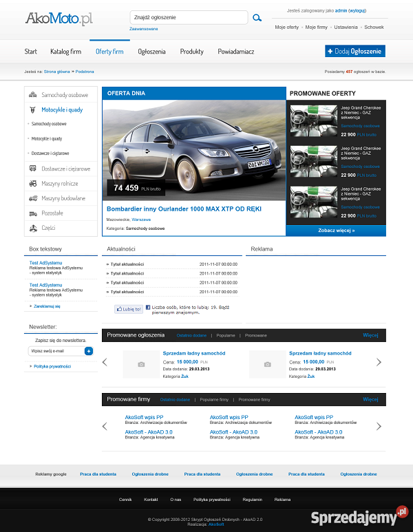Open the Katalog firm menu item
The width and height of the screenshot is (413, 532).
(x=65, y=52)
